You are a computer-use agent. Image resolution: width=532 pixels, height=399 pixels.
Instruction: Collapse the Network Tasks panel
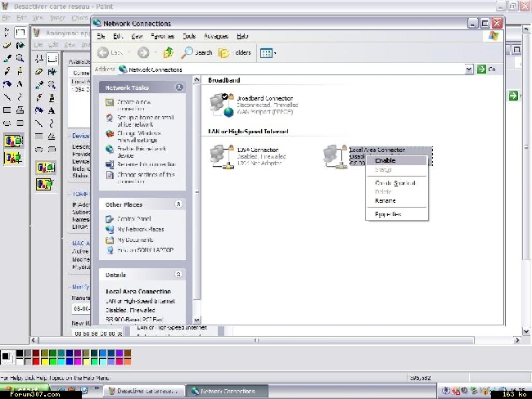point(178,87)
